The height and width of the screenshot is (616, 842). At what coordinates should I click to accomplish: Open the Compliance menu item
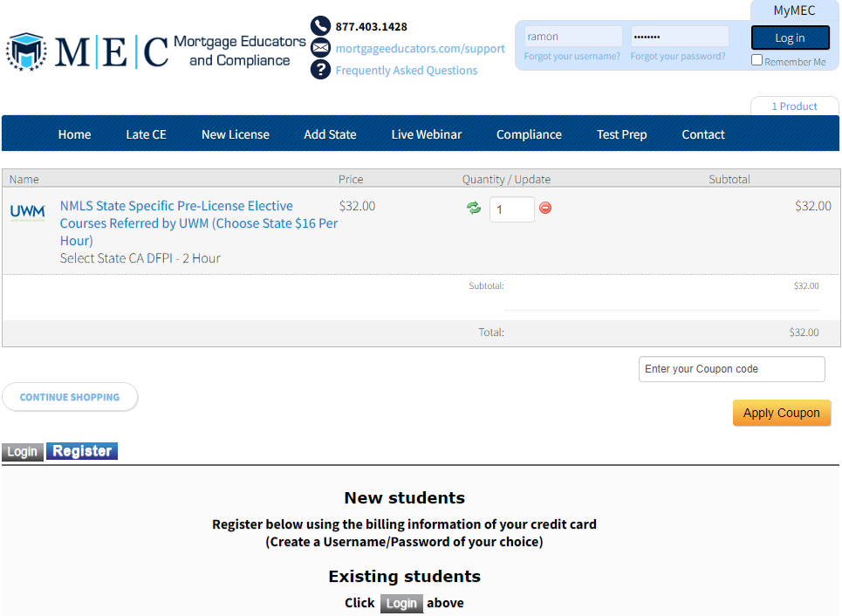coord(529,134)
